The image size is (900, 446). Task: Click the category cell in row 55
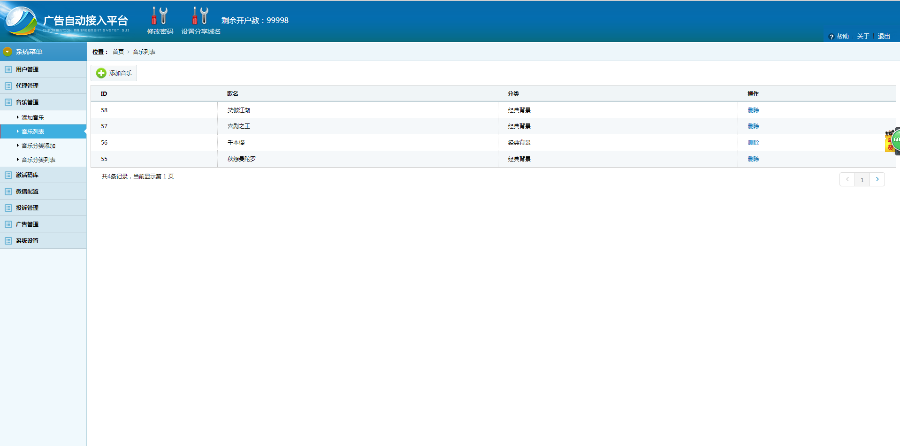pyautogui.click(x=519, y=159)
